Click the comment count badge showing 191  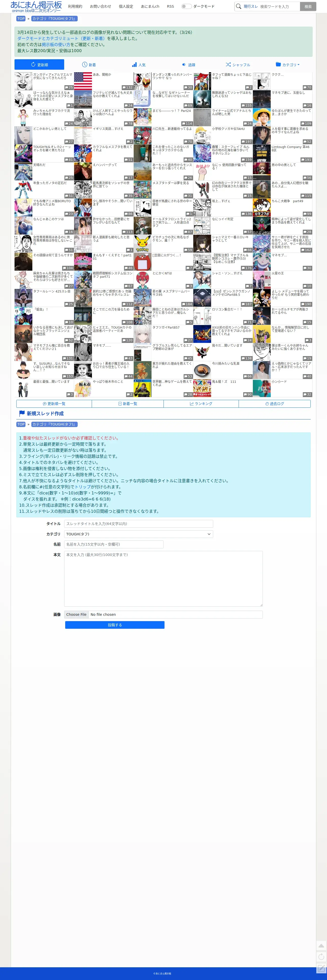coord(306,160)
